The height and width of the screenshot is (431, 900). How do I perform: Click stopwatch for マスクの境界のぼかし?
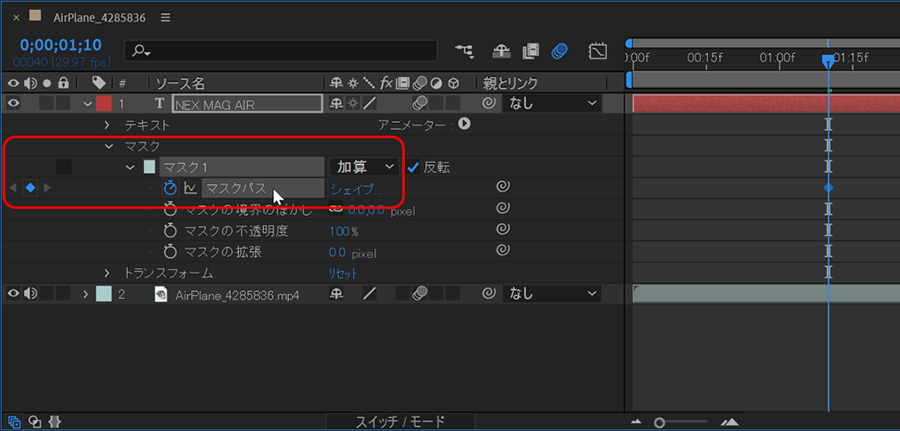click(x=170, y=209)
